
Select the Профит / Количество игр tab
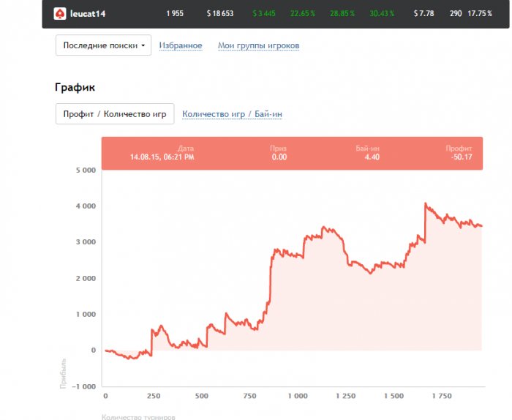[115, 114]
